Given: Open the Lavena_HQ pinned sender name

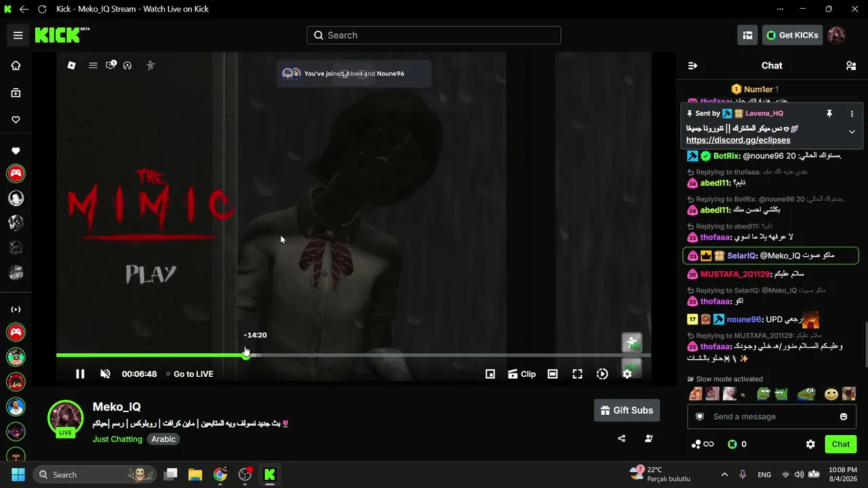Looking at the screenshot, I should 764,114.
